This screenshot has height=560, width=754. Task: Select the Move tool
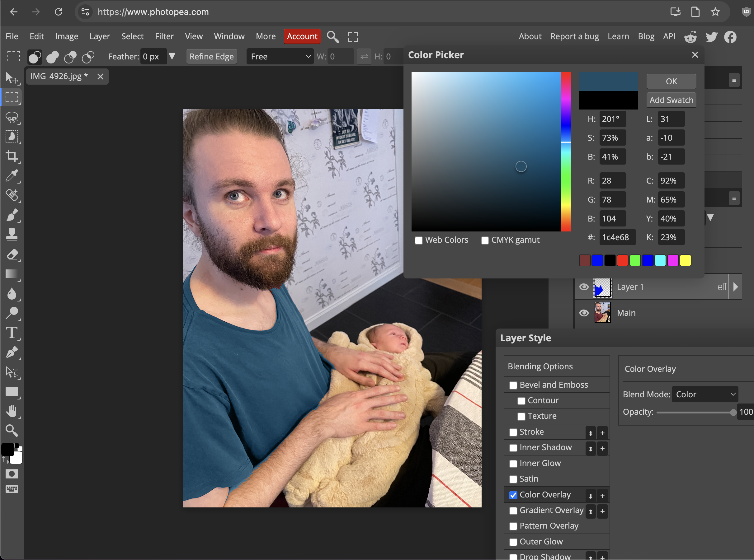(12, 78)
